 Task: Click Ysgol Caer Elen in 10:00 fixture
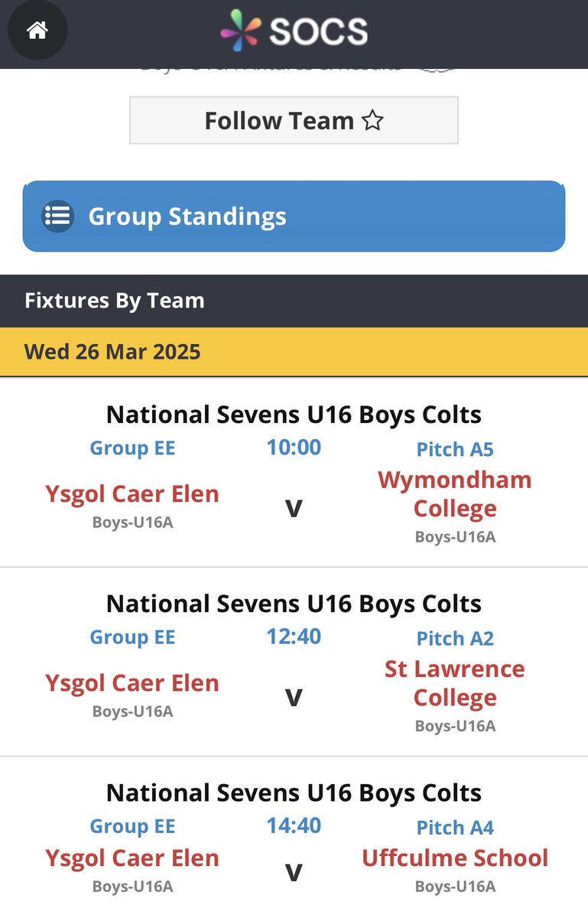132,494
